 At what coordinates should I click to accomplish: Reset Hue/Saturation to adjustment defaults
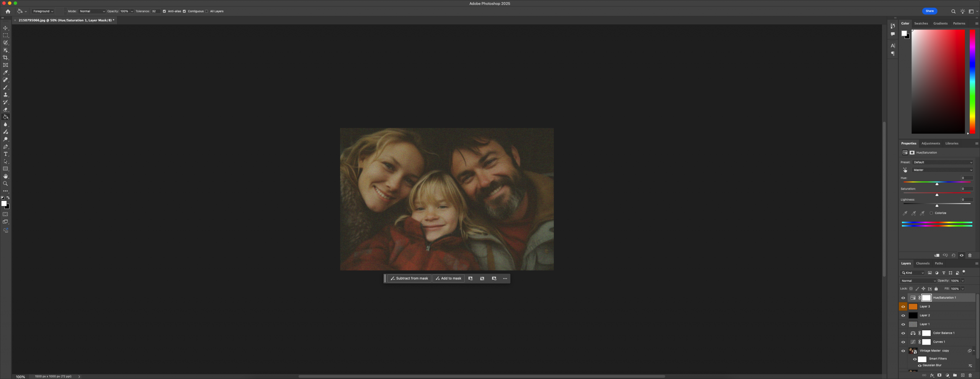tap(954, 255)
